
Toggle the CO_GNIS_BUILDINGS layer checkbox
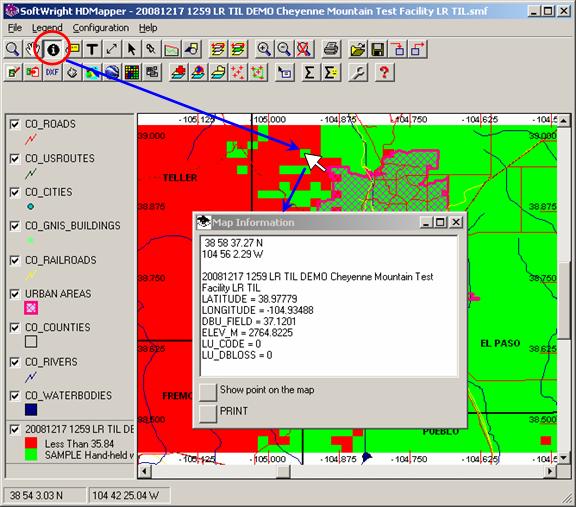14,226
